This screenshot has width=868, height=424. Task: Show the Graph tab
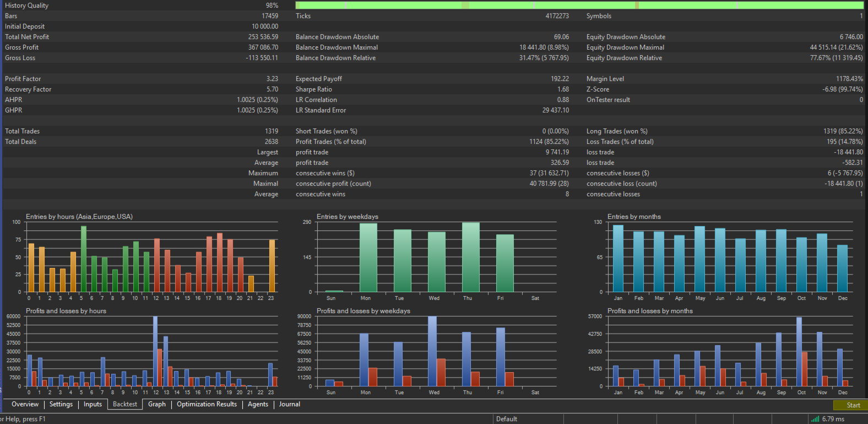click(157, 404)
